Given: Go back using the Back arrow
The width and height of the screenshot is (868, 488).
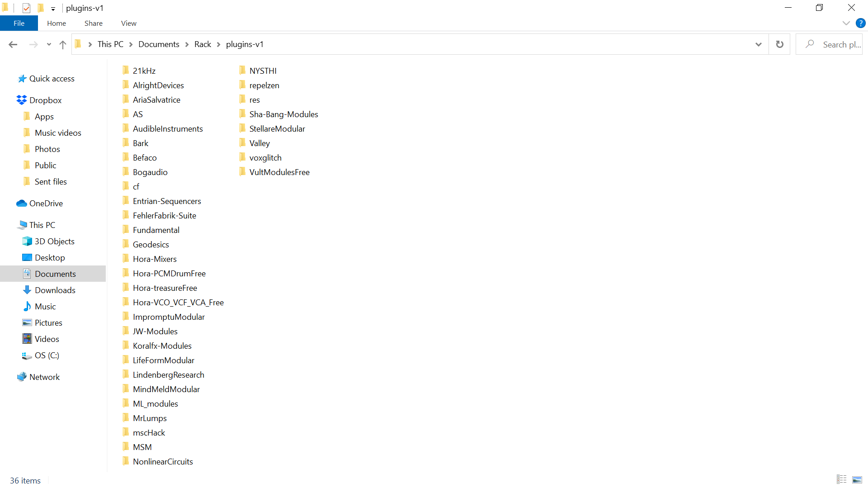Looking at the screenshot, I should (13, 44).
